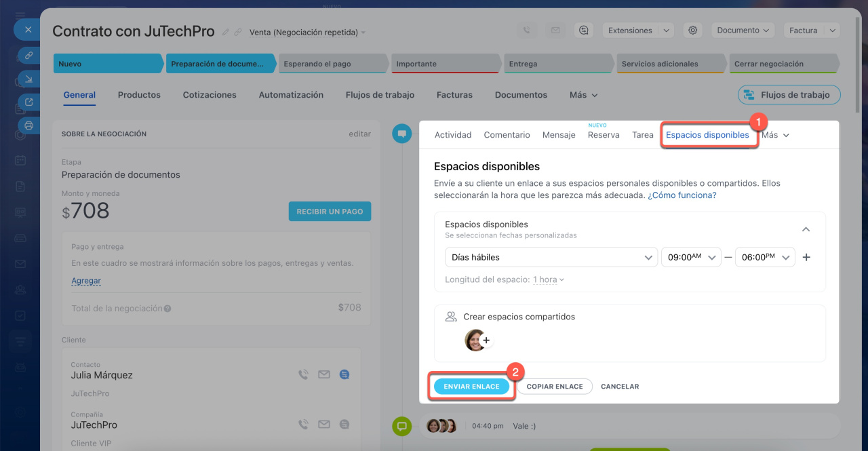Open the email icon in top toolbar

pyautogui.click(x=555, y=31)
